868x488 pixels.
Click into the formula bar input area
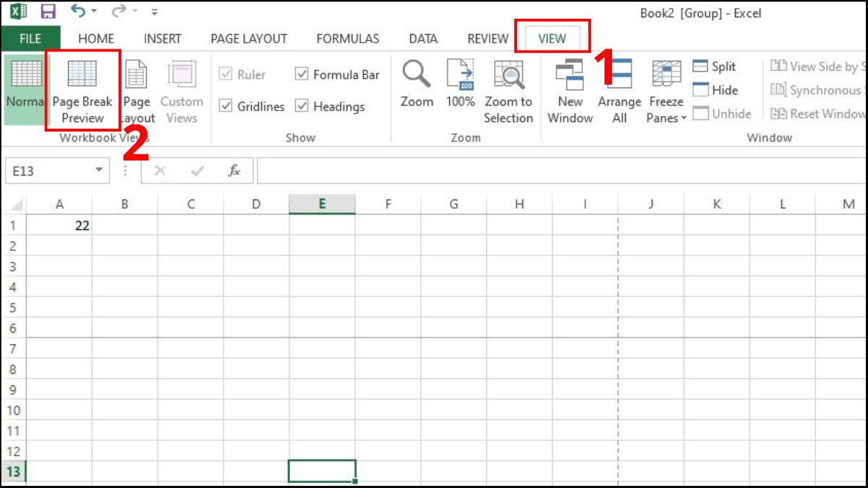(x=561, y=171)
